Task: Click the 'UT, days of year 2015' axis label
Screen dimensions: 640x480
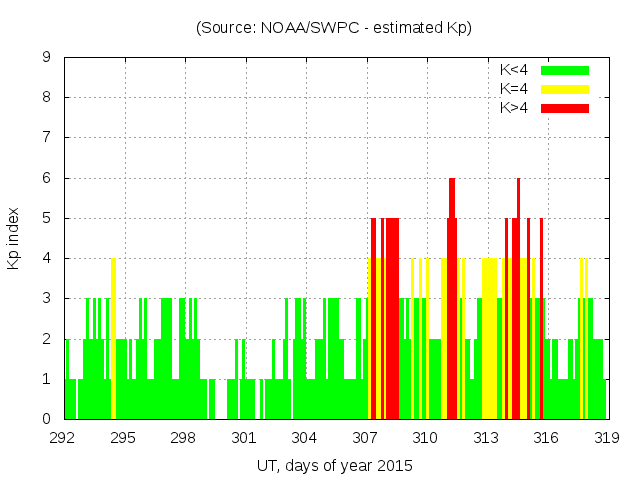Action: 334,465
